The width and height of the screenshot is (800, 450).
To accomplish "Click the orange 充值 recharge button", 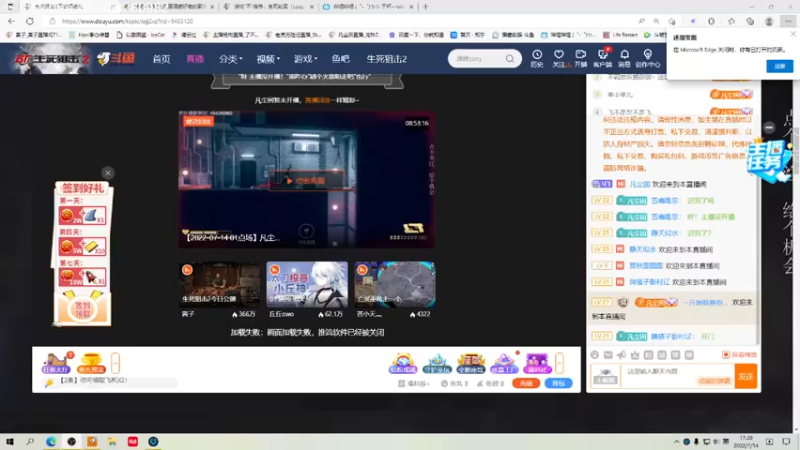I will [x=526, y=383].
